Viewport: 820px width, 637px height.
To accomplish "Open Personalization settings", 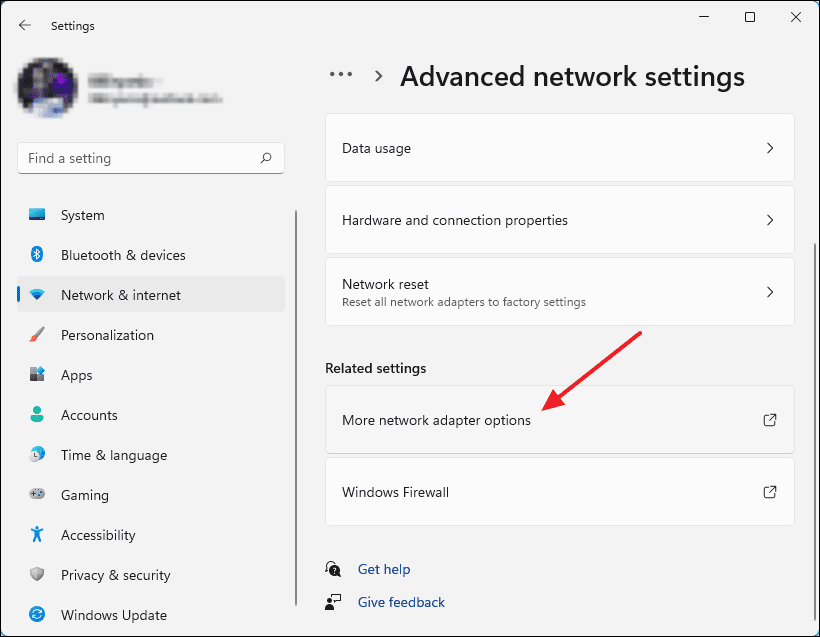I will (x=151, y=335).
